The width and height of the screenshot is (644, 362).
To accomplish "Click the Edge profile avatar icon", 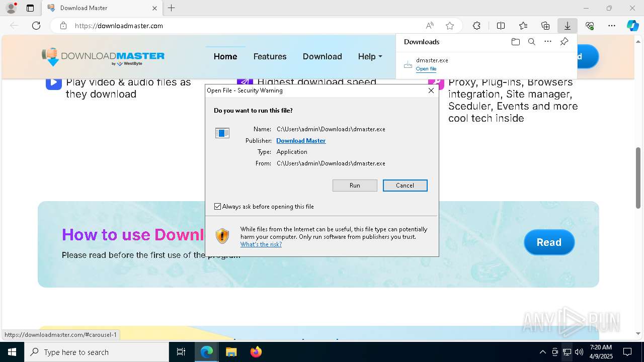I will [x=11, y=8].
